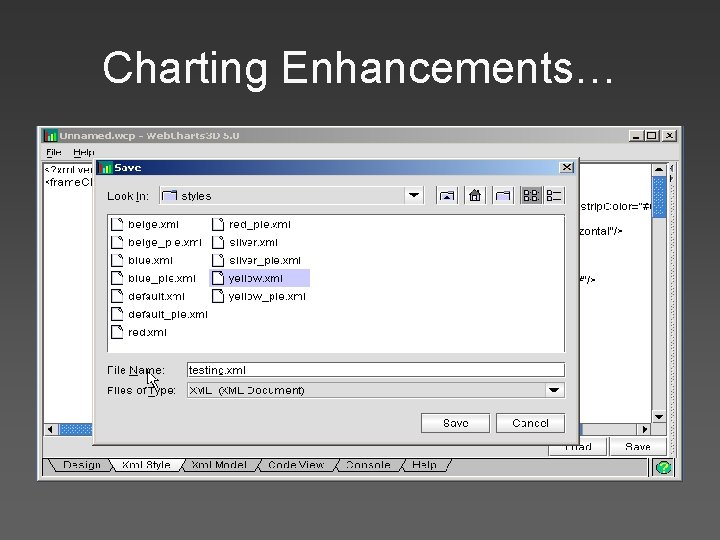The width and height of the screenshot is (720, 540).
Task: Cancel the Save dialog
Action: (530, 423)
